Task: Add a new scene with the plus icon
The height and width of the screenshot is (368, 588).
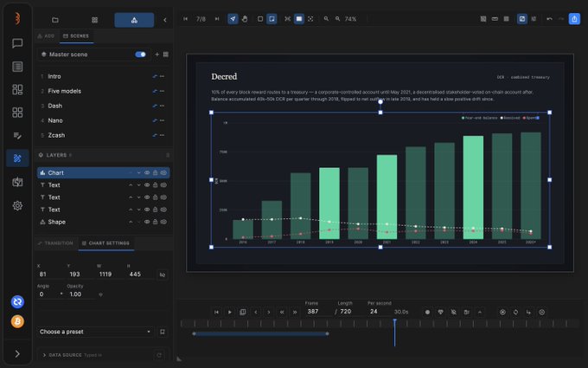Action: point(157,55)
